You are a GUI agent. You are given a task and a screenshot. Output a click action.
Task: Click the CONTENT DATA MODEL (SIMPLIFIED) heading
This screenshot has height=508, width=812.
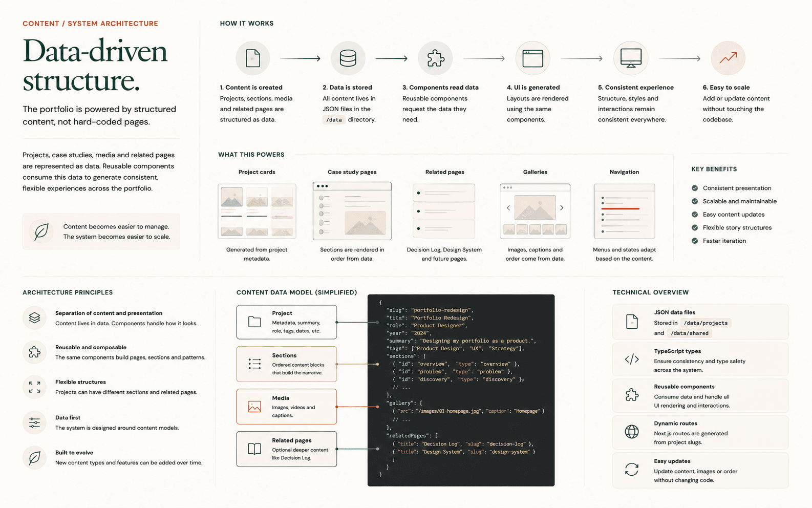pyautogui.click(x=296, y=292)
